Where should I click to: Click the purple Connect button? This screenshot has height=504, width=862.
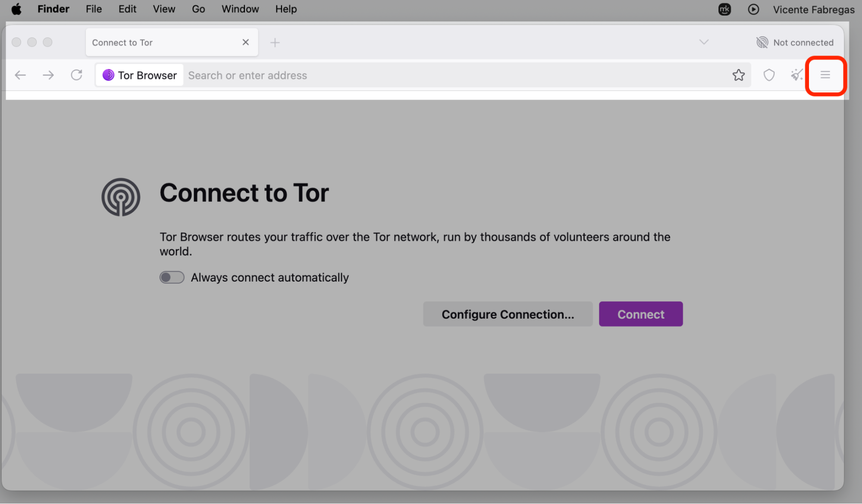pos(640,314)
